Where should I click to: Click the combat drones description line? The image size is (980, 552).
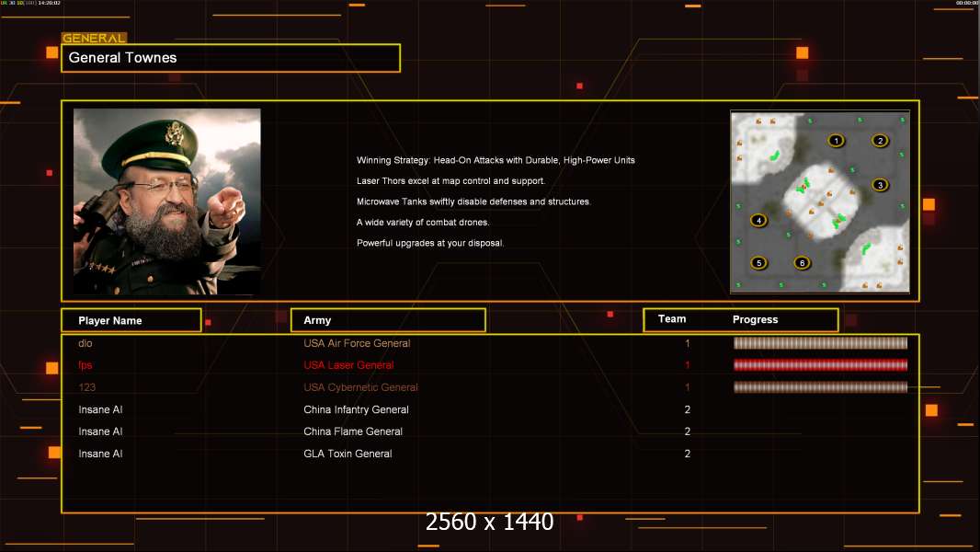click(423, 222)
